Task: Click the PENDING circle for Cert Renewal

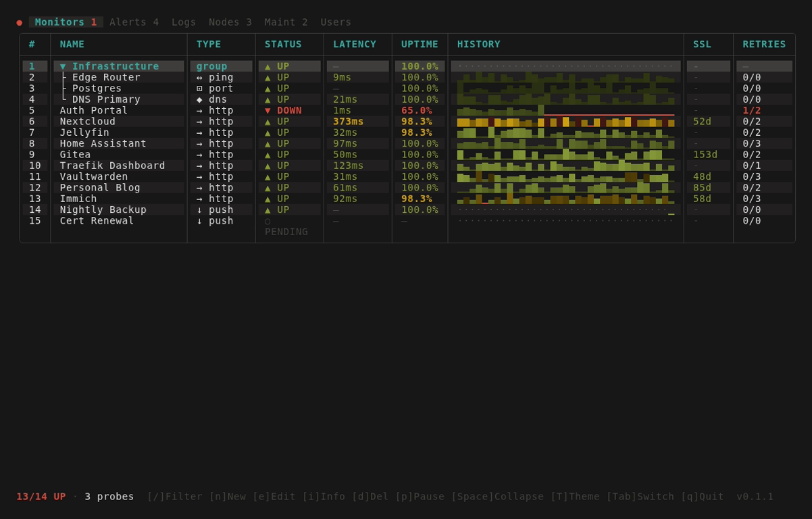Action: point(268,220)
